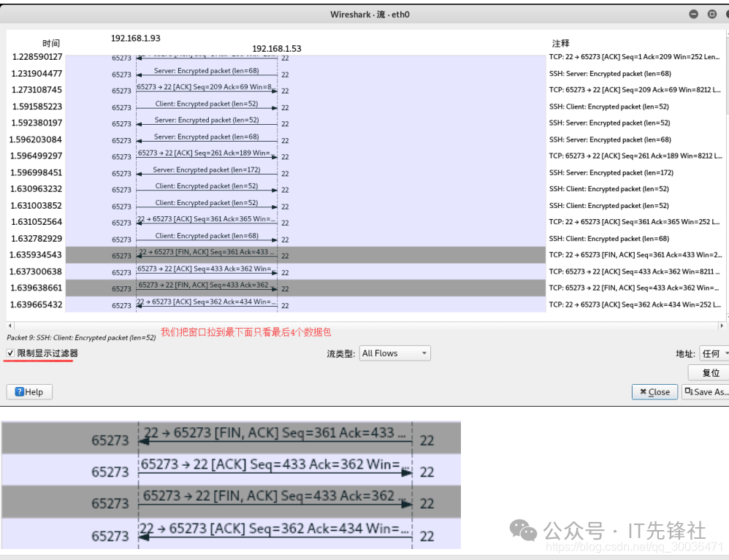Click the X icon on Close button
Viewport: 729px width, 560px height.
click(643, 392)
